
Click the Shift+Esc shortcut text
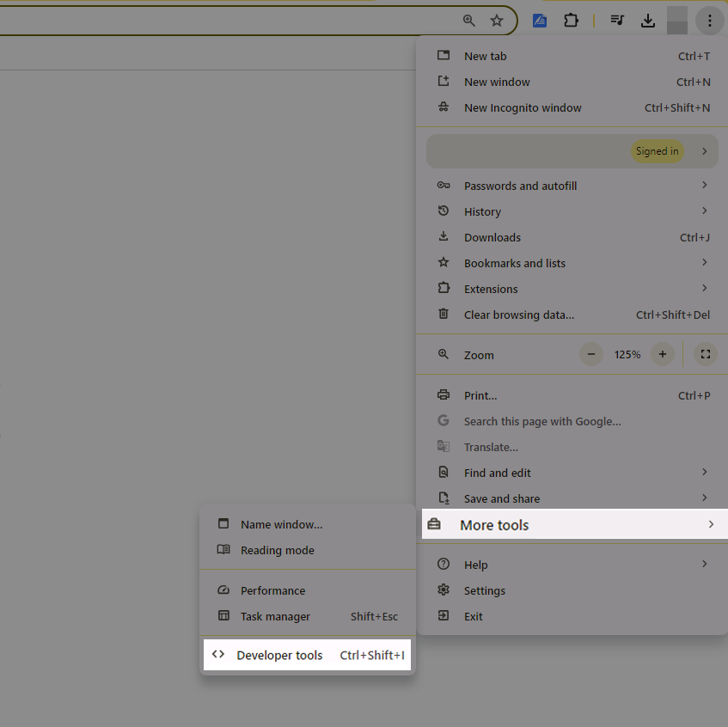374,617
